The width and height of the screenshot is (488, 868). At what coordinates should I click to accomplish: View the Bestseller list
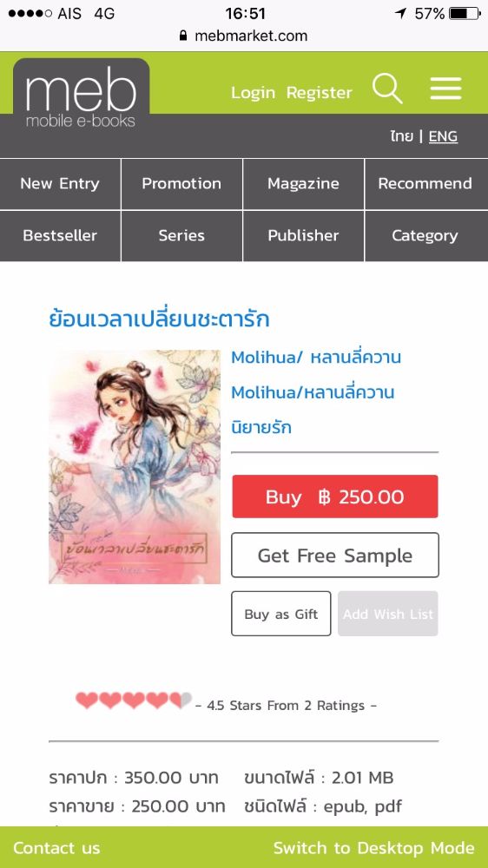pos(60,236)
